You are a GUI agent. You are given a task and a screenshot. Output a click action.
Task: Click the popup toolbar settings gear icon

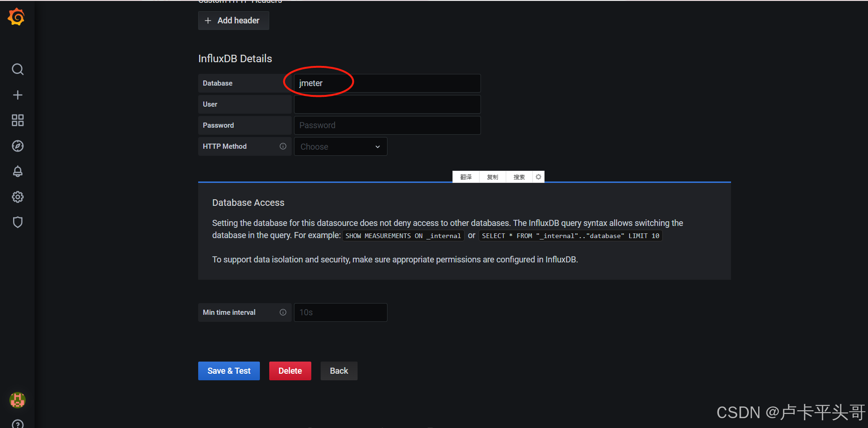coord(538,177)
